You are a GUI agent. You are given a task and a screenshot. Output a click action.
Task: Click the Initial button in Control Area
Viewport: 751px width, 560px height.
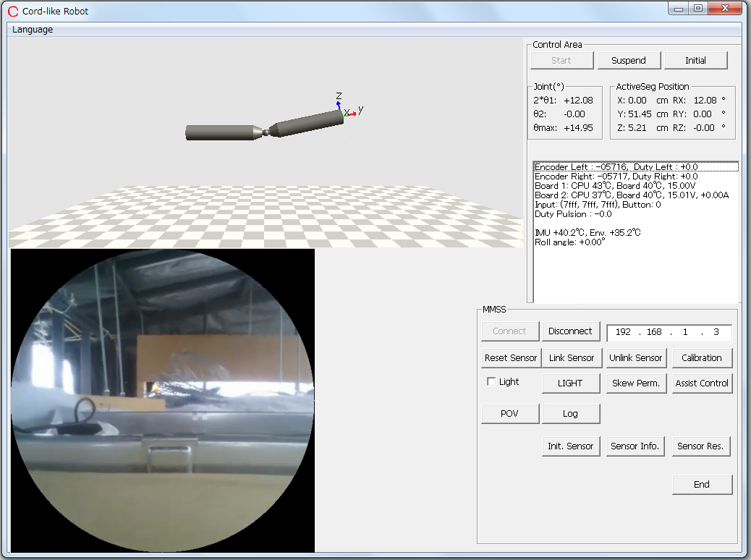pyautogui.click(x=695, y=61)
